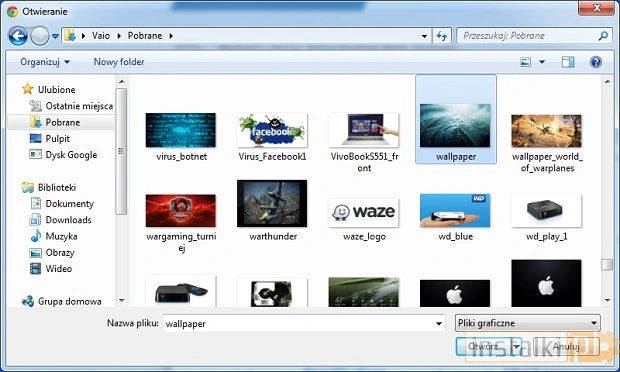
Task: Click the Otwórz button
Action: [483, 347]
